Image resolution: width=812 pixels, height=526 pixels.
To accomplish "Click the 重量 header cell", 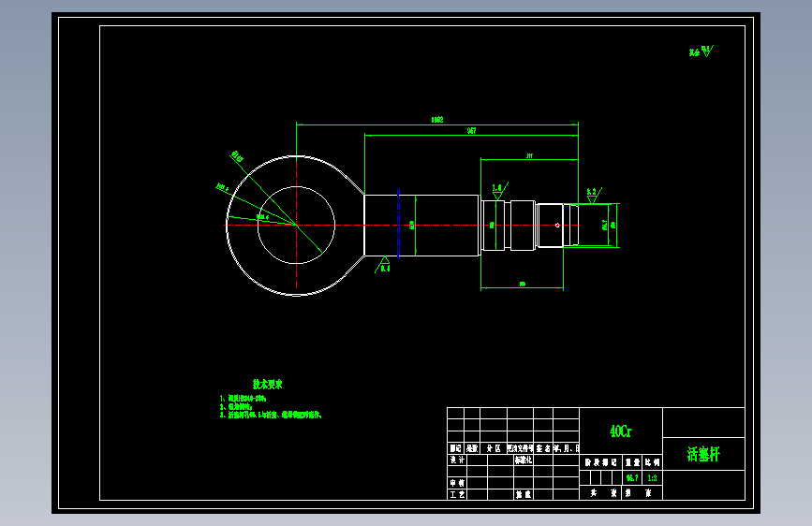I will click(x=632, y=461).
